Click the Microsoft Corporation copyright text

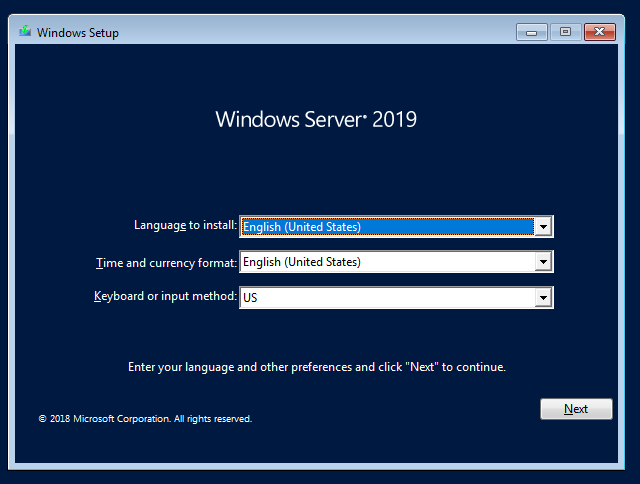tap(145, 419)
